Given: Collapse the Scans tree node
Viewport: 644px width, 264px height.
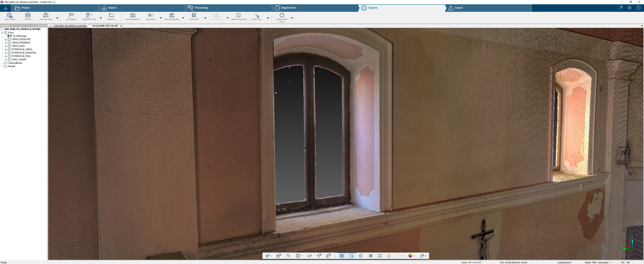Looking at the screenshot, I should [2, 33].
